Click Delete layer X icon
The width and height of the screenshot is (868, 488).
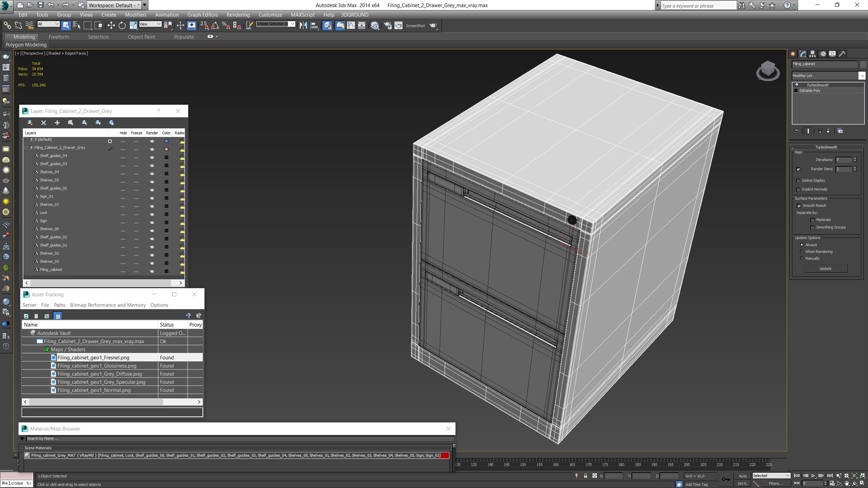[43, 122]
